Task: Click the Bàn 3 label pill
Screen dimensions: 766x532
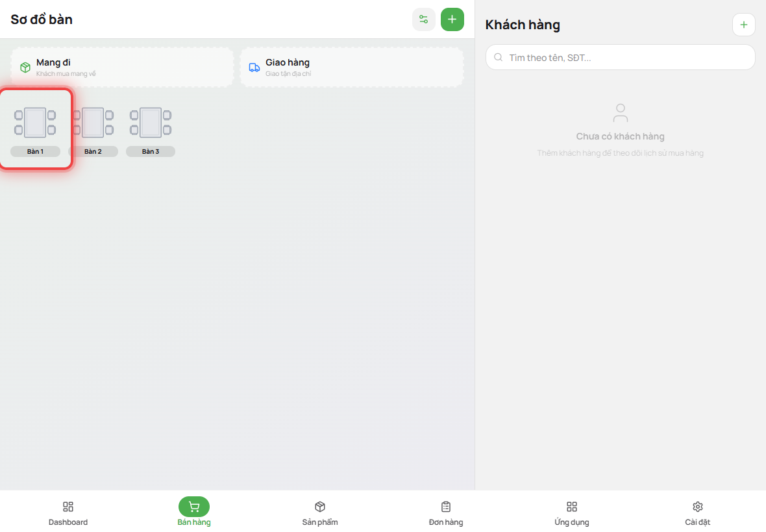Action: click(151, 151)
